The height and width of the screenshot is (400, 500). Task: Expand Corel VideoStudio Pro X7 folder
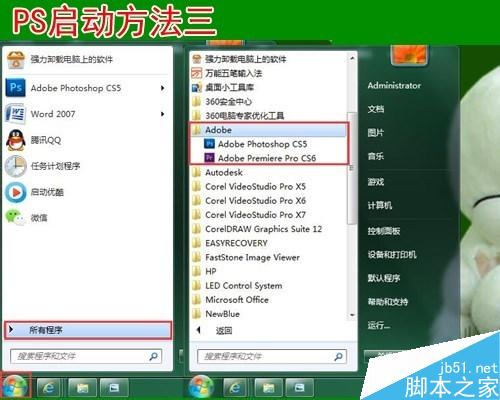(269, 215)
